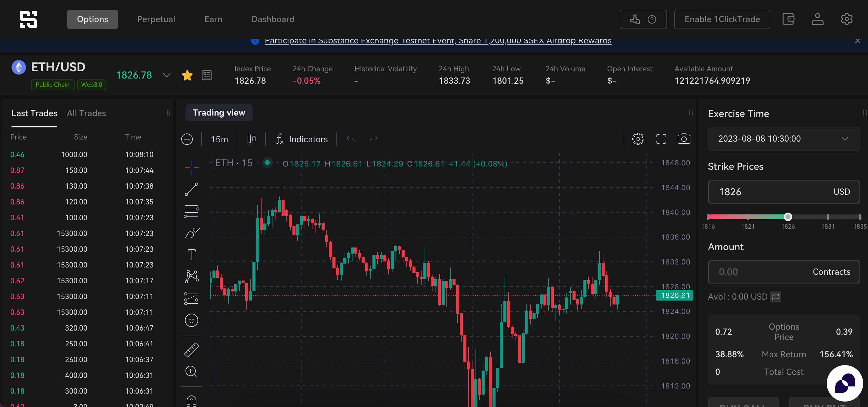Toggle the available balance swap icon
This screenshot has width=868, height=407.
(776, 297)
